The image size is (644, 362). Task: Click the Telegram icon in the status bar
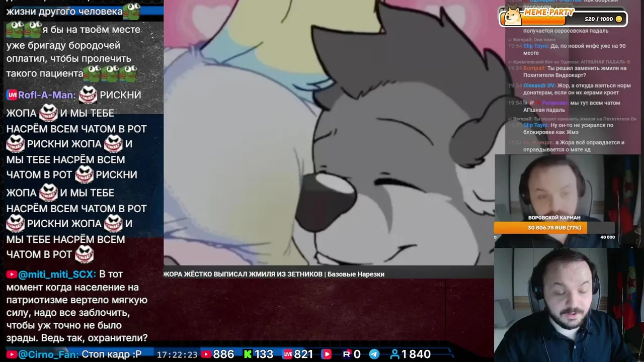click(x=374, y=354)
